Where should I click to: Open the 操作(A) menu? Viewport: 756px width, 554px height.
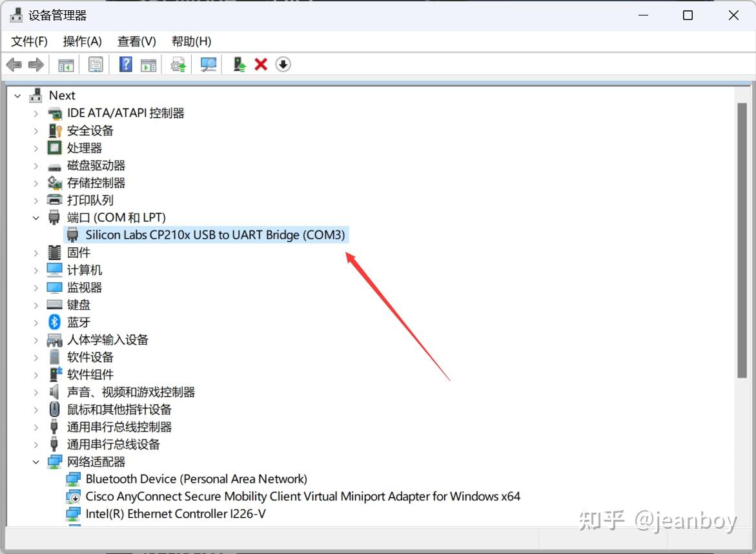[82, 41]
